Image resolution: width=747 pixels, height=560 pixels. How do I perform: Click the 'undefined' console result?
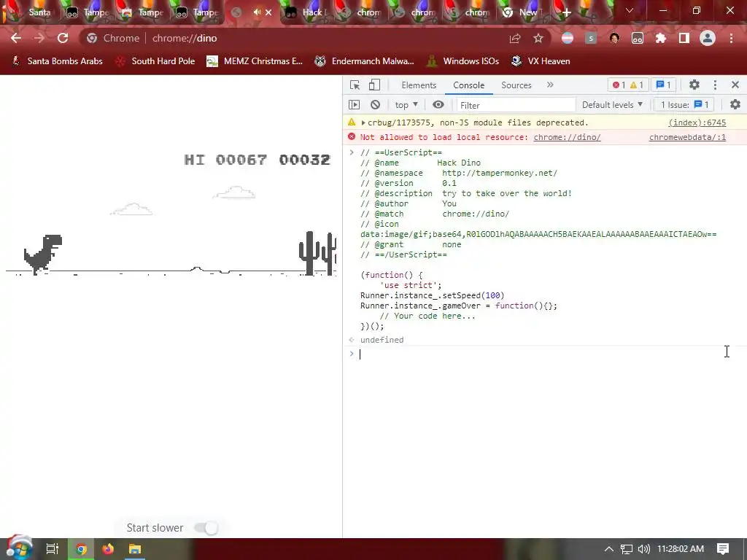pos(382,340)
